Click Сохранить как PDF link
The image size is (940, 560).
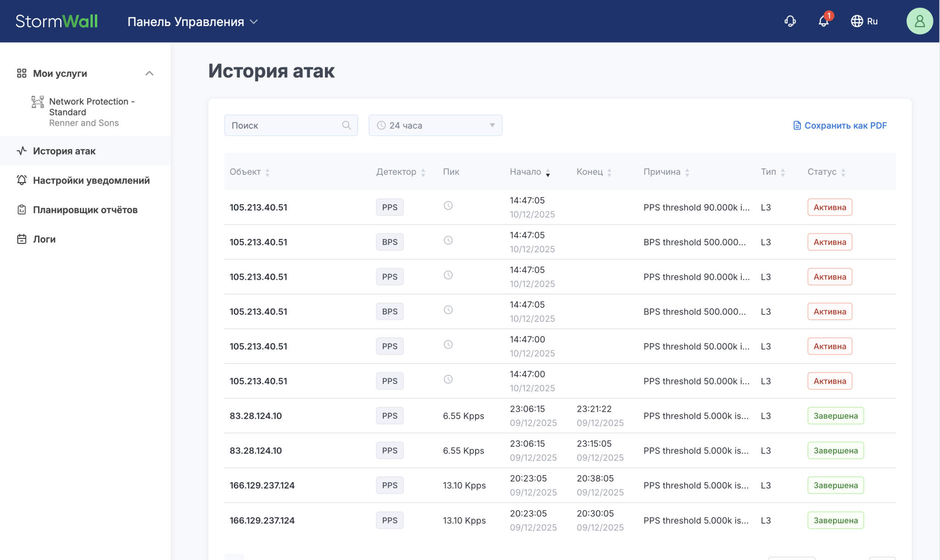click(x=845, y=125)
